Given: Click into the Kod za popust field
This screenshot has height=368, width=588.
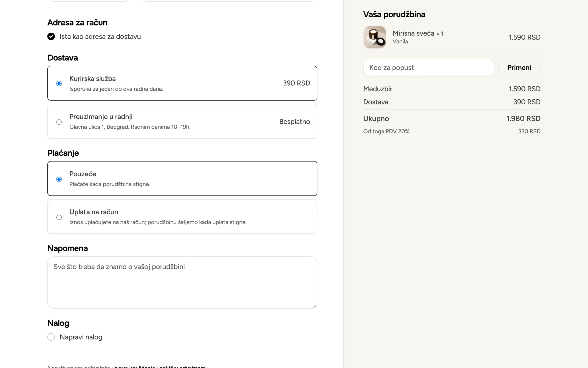Looking at the screenshot, I should coord(429,68).
